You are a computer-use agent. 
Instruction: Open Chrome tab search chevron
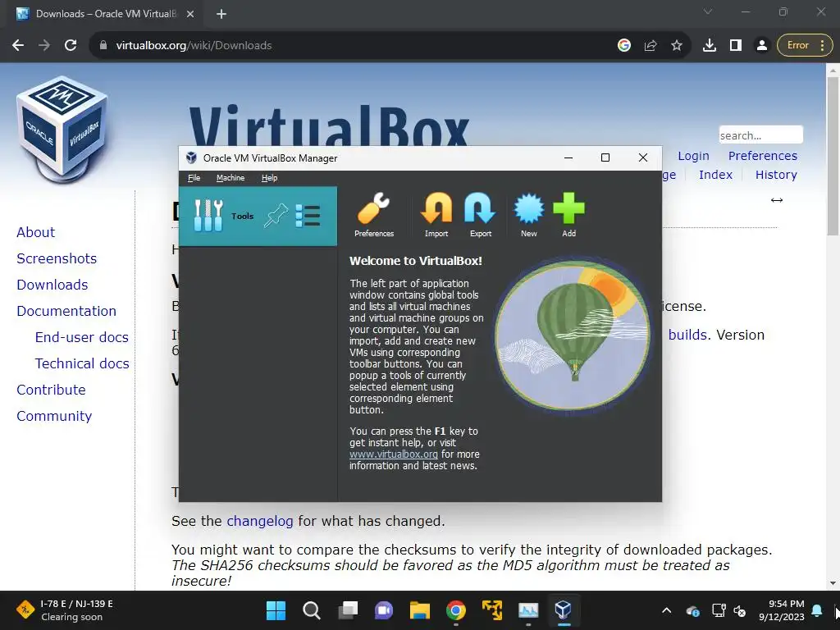pos(708,11)
